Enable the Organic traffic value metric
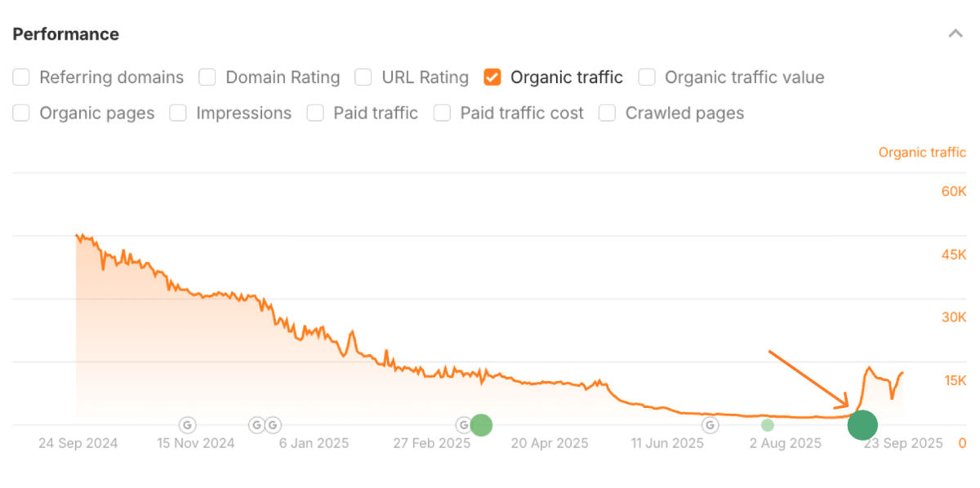This screenshot has height=488, width=980. [647, 78]
